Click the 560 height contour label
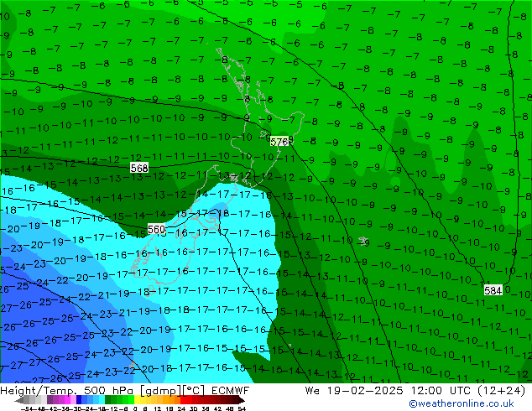The image size is (532, 411). (x=156, y=229)
